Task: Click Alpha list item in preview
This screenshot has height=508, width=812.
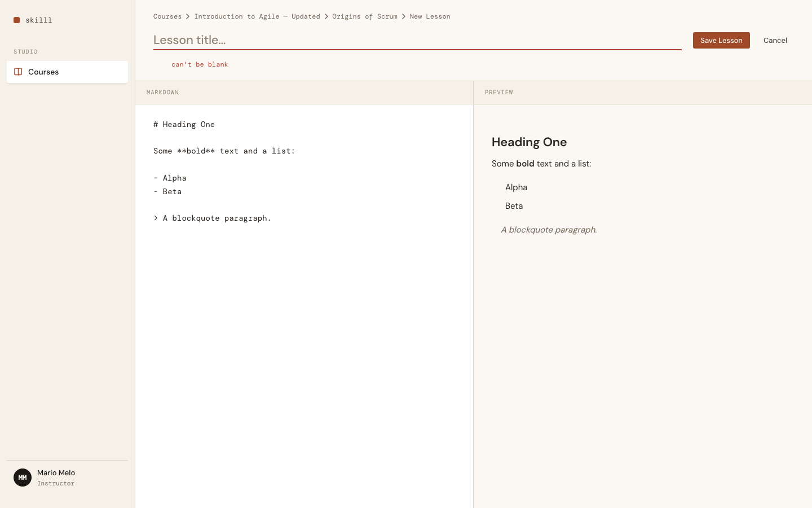Action: [x=516, y=187]
